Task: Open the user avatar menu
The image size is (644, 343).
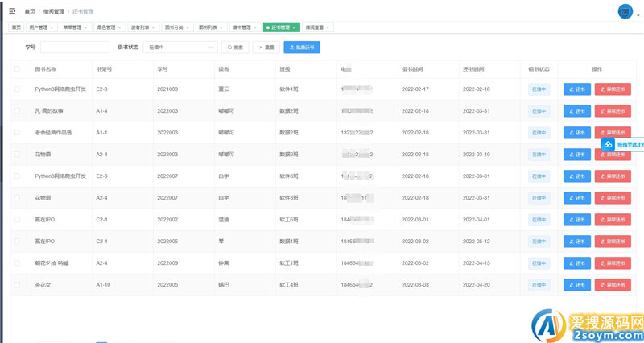Action: (x=625, y=11)
